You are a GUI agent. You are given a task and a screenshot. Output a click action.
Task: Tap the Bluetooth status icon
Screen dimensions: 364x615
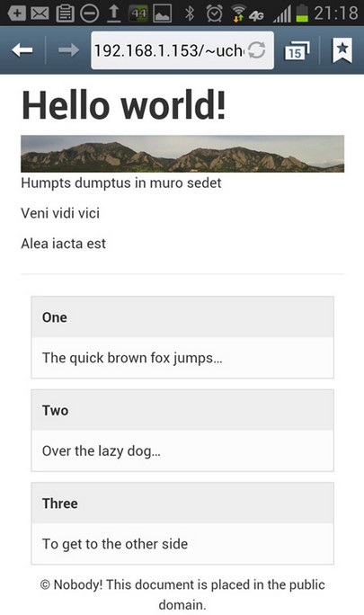click(x=190, y=13)
